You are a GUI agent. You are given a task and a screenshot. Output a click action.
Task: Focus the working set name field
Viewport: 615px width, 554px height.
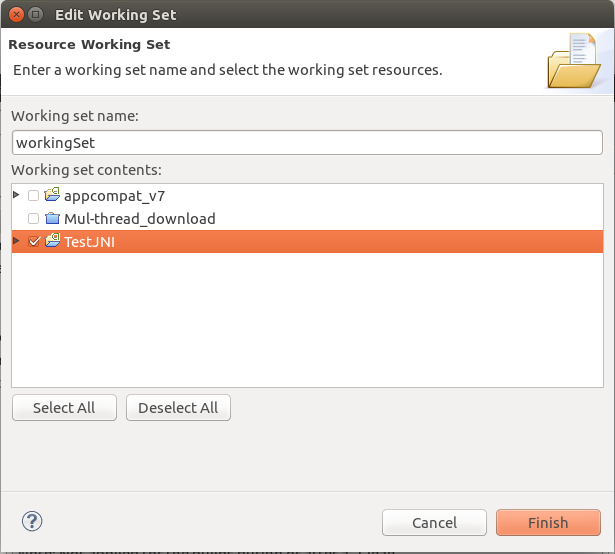[x=308, y=143]
